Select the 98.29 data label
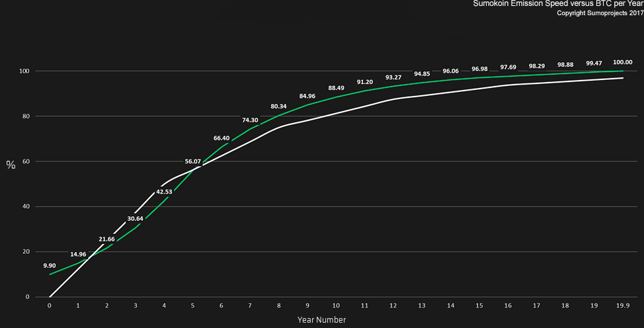644x328 pixels. tap(537, 66)
